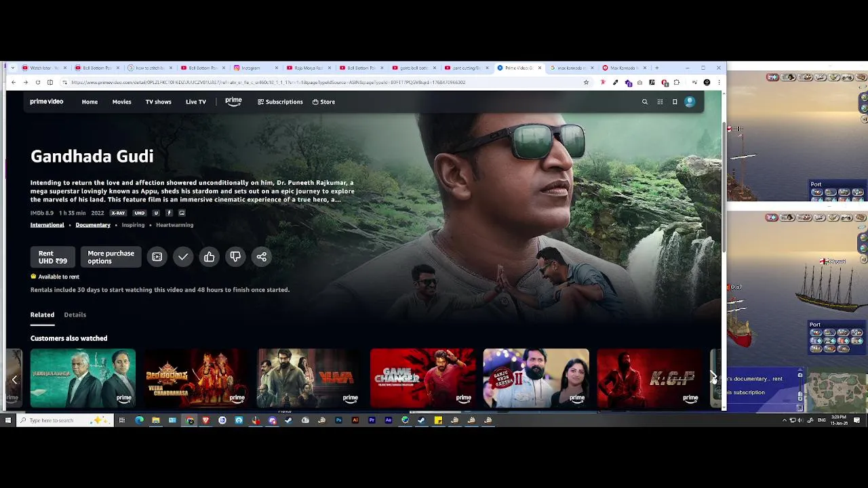
Task: Open Illustrator from the taskbar
Action: pos(355,420)
